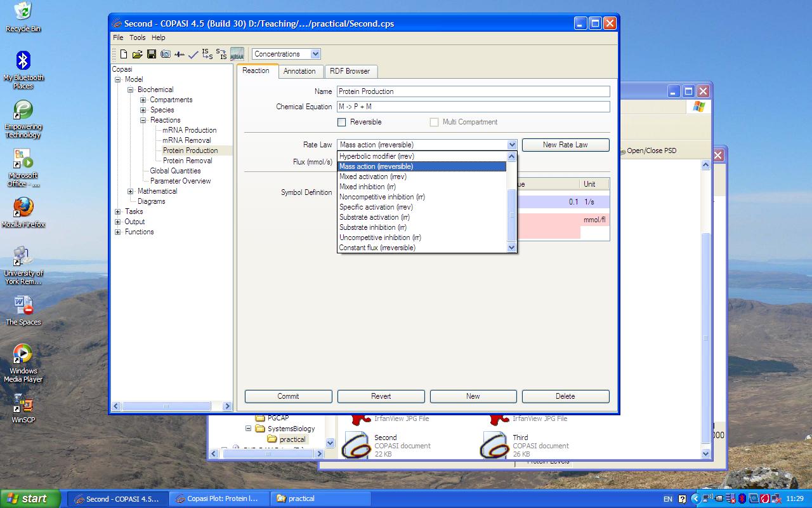Collapse the Reactions tree node
The width and height of the screenshot is (812, 508).
coord(143,120)
